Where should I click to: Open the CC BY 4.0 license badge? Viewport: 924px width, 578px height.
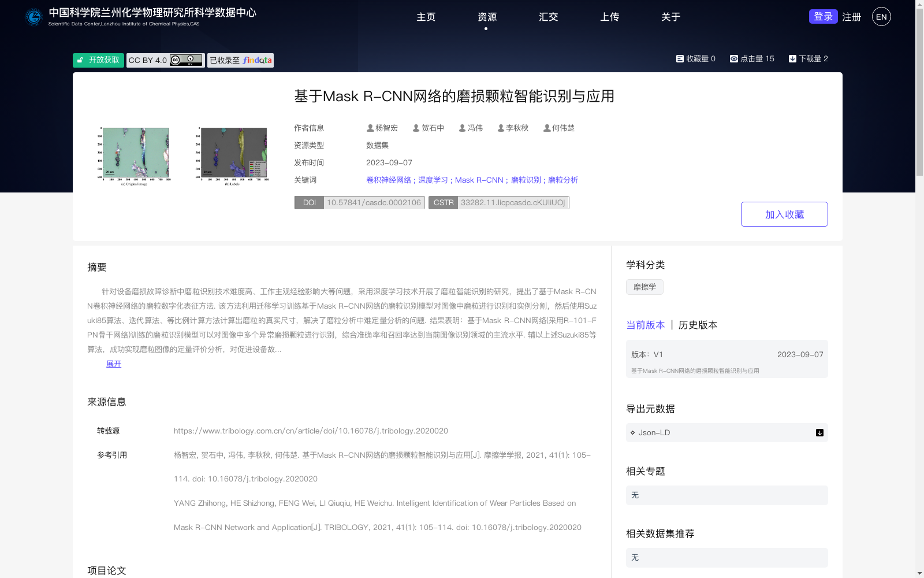(166, 60)
